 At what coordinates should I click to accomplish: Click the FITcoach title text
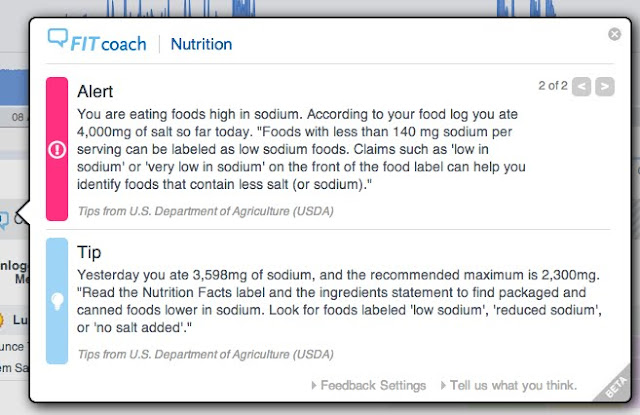click(110, 43)
